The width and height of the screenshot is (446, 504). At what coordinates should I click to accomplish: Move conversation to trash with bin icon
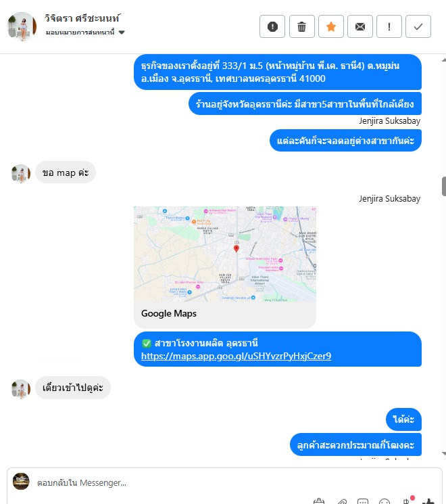coord(301,26)
